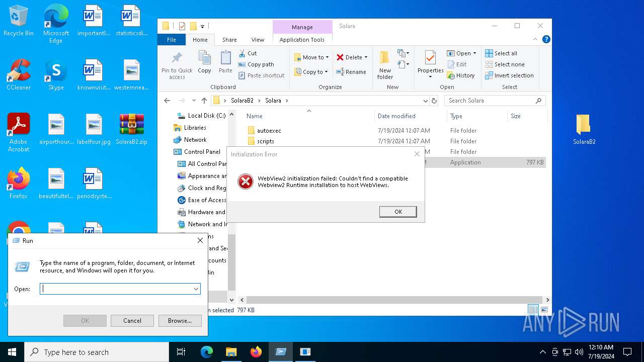
Task: Collapse the ribbon with chevron
Action: tap(535, 39)
